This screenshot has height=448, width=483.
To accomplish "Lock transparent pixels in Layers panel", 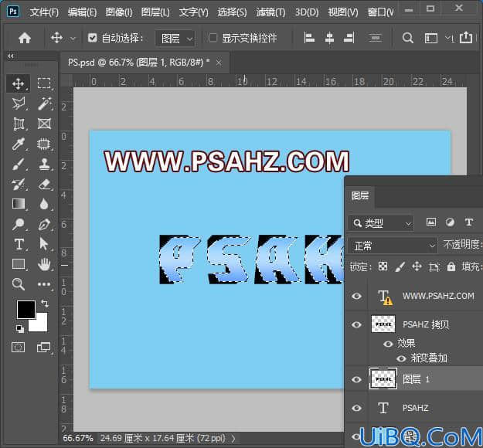I will (383, 266).
